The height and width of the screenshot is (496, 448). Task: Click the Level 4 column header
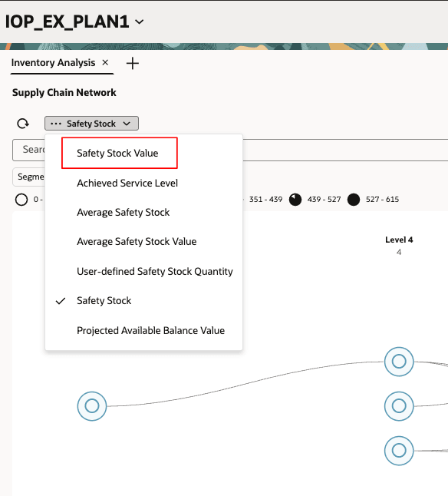click(x=399, y=240)
